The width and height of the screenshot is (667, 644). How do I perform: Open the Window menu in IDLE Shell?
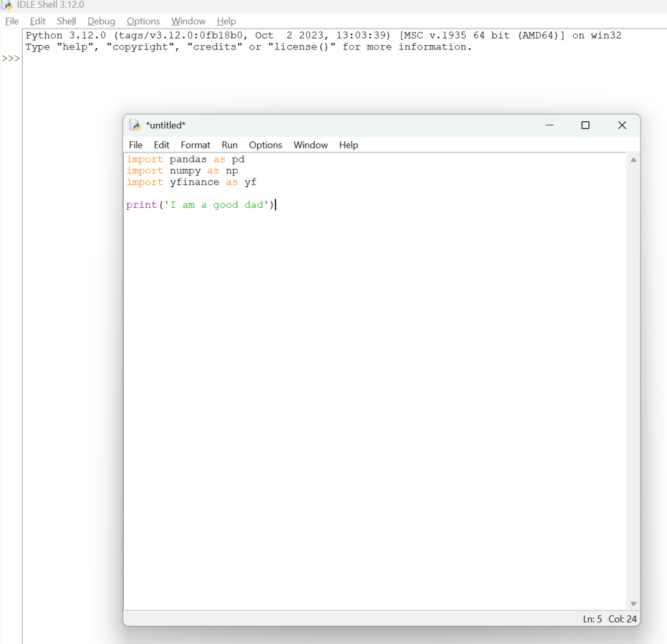188,22
